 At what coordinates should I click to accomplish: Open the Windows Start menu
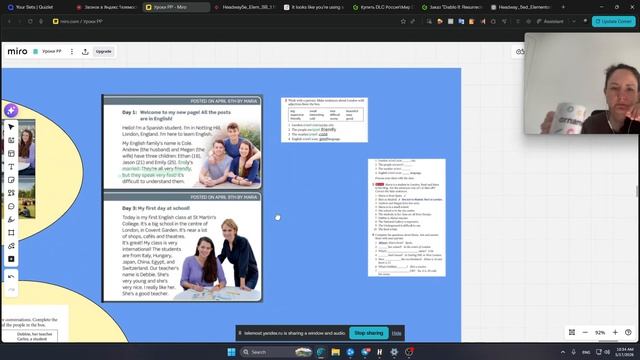pyautogui.click(x=231, y=352)
